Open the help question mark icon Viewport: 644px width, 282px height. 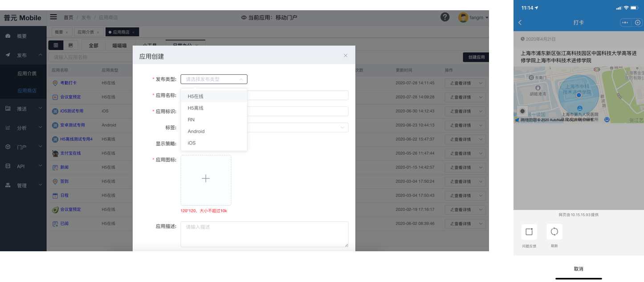point(444,17)
